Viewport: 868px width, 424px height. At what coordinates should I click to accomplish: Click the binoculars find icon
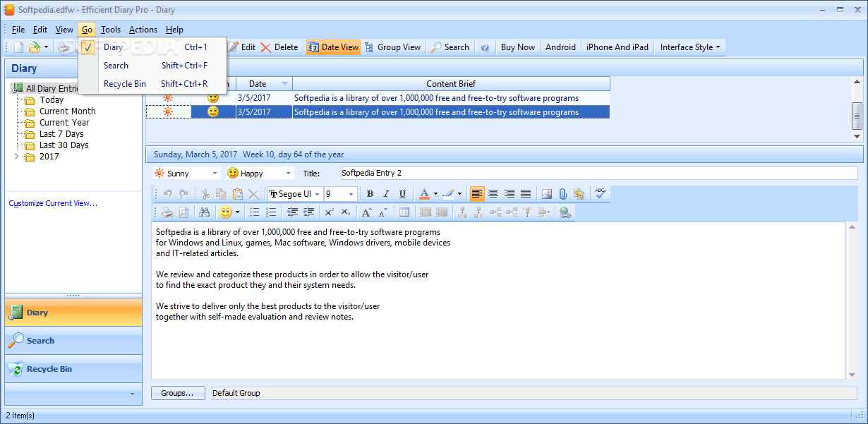pos(205,212)
